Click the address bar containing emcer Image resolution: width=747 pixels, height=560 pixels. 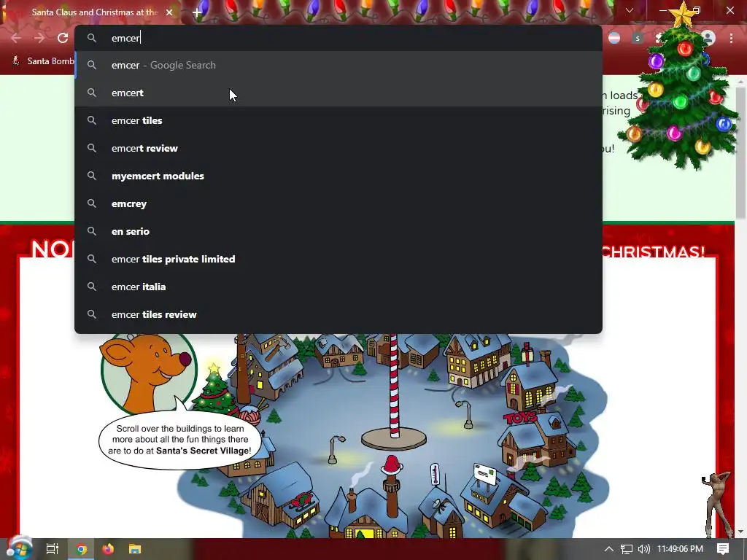point(338,38)
